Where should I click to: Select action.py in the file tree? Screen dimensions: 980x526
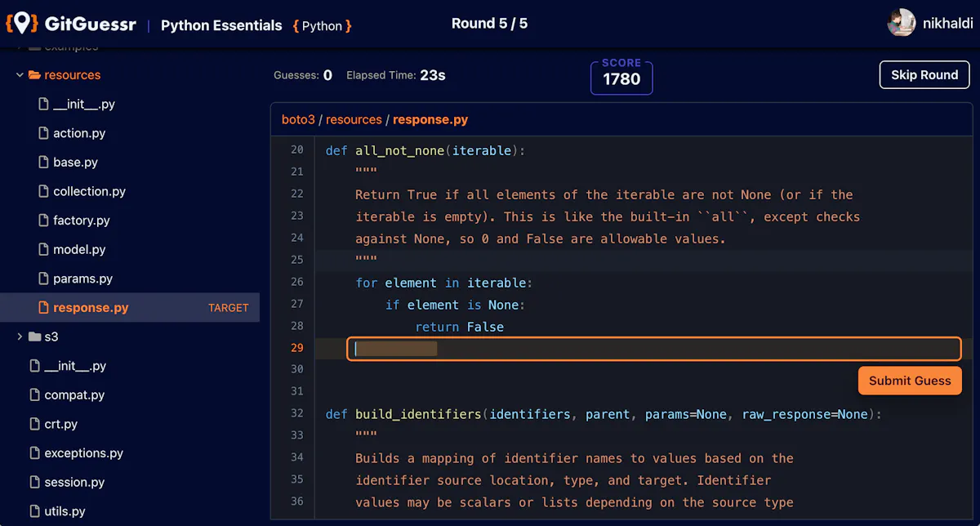click(x=79, y=133)
